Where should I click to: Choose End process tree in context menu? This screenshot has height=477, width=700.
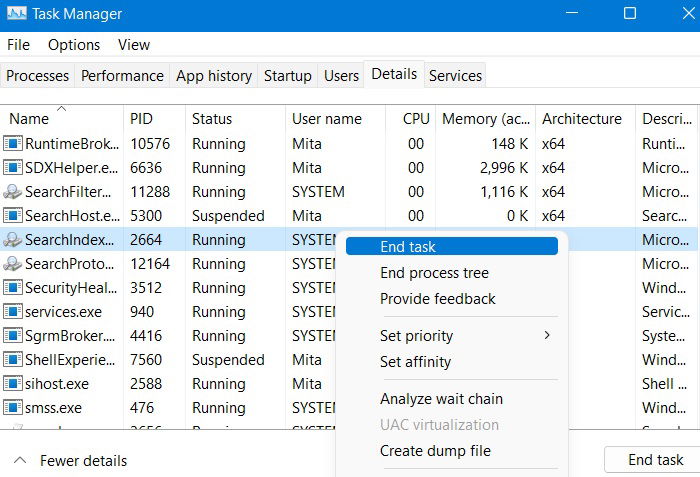point(434,273)
